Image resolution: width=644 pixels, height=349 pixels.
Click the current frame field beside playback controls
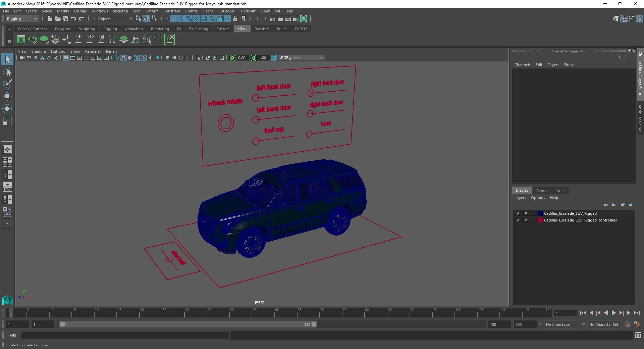point(566,313)
